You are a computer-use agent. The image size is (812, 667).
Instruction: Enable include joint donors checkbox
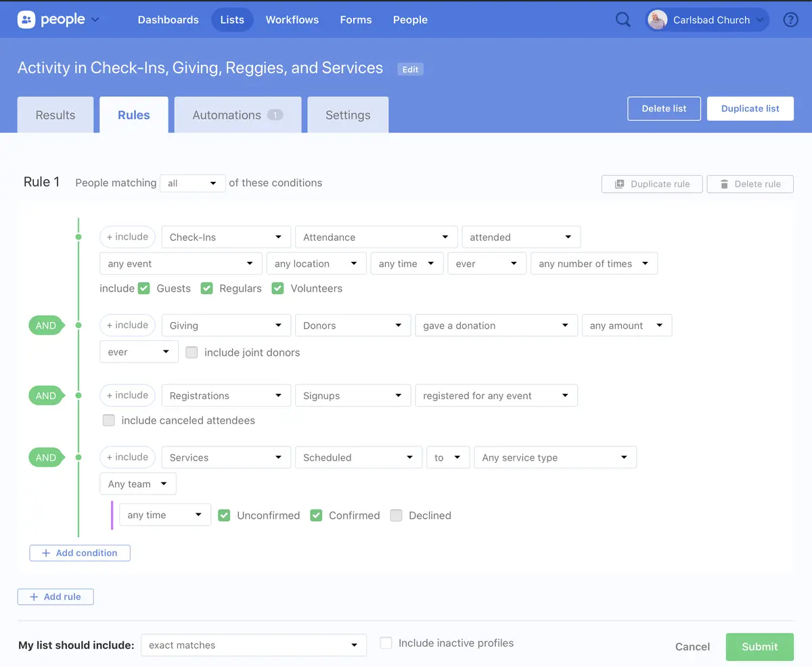[191, 352]
